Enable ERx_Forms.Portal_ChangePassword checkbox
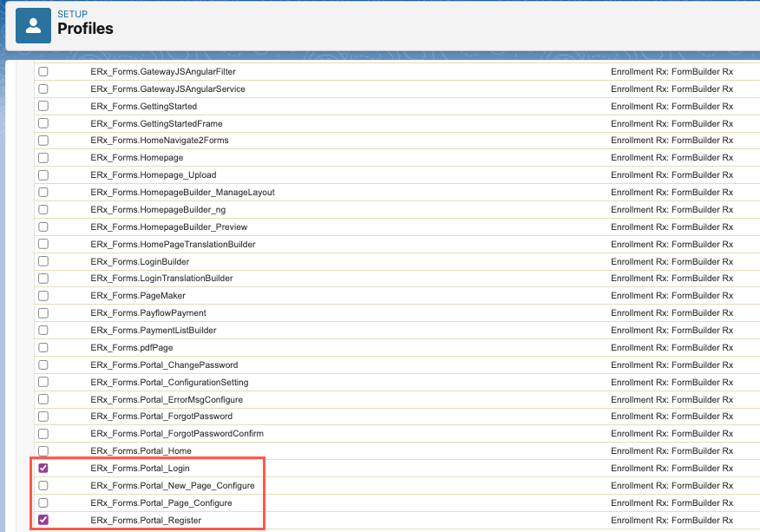 [43, 365]
